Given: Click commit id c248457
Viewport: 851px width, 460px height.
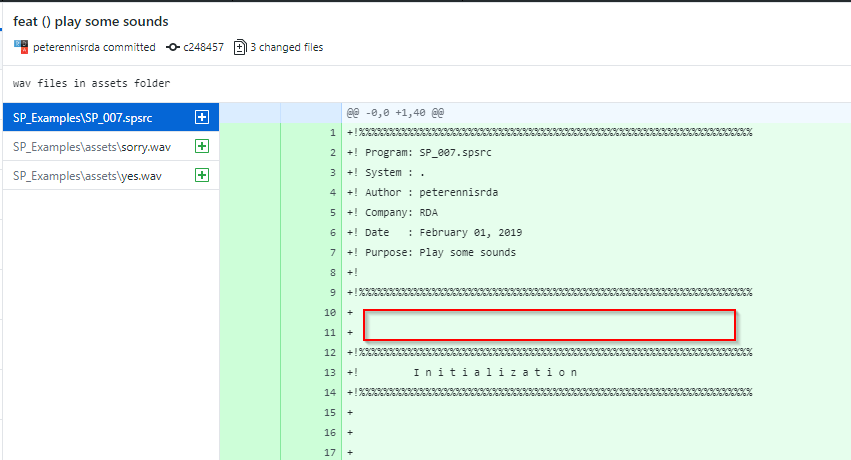Looking at the screenshot, I should (x=204, y=47).
